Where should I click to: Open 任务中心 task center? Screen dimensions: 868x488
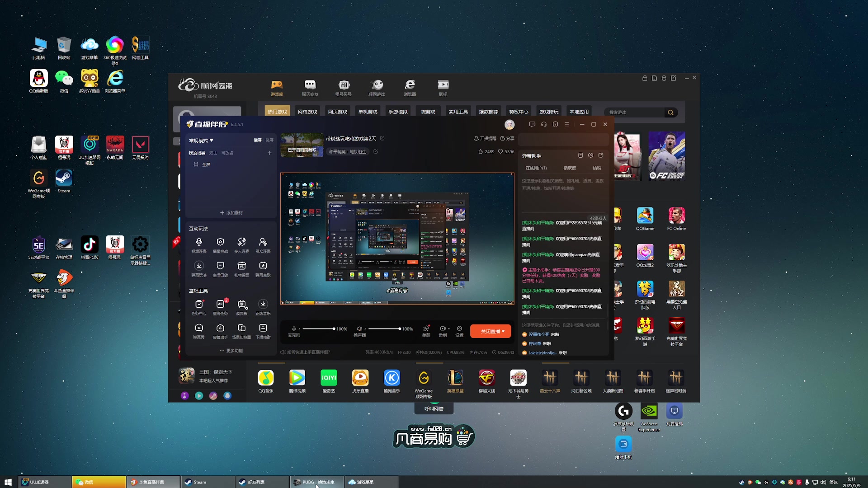199,307
